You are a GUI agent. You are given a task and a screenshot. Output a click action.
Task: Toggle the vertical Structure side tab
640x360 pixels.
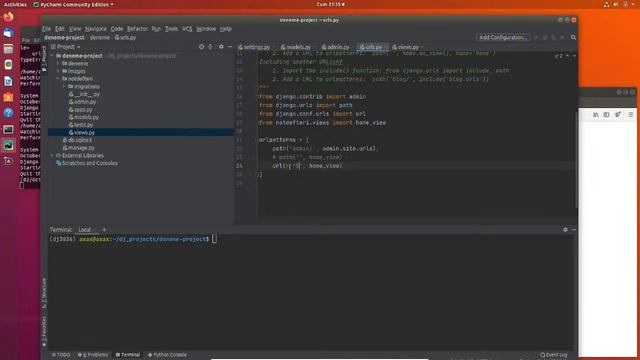(x=44, y=293)
